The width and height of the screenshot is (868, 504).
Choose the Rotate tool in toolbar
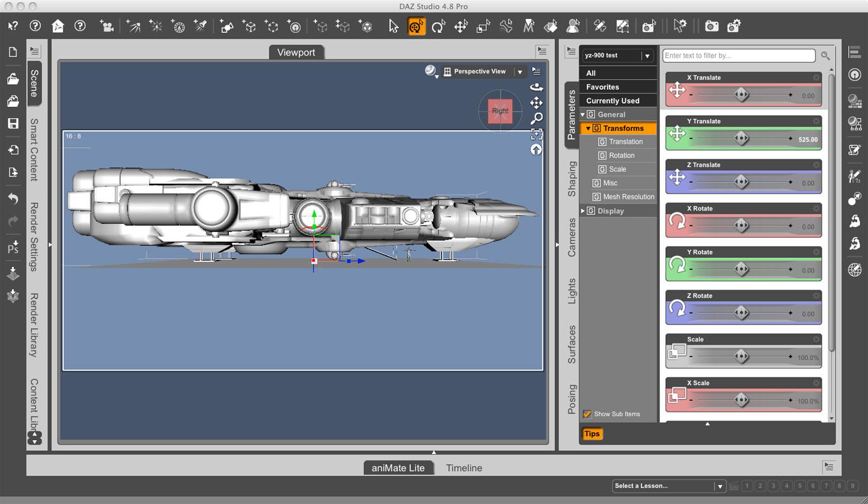(x=438, y=26)
